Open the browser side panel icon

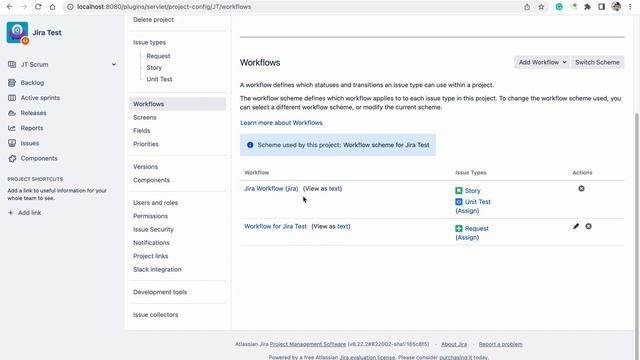pos(602,7)
